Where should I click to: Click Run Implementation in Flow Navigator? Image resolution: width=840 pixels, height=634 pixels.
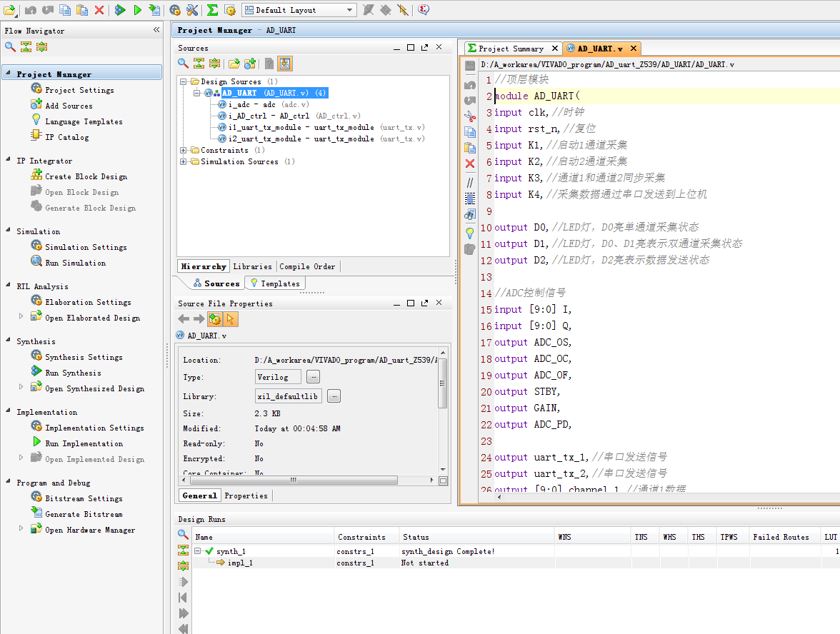(84, 443)
